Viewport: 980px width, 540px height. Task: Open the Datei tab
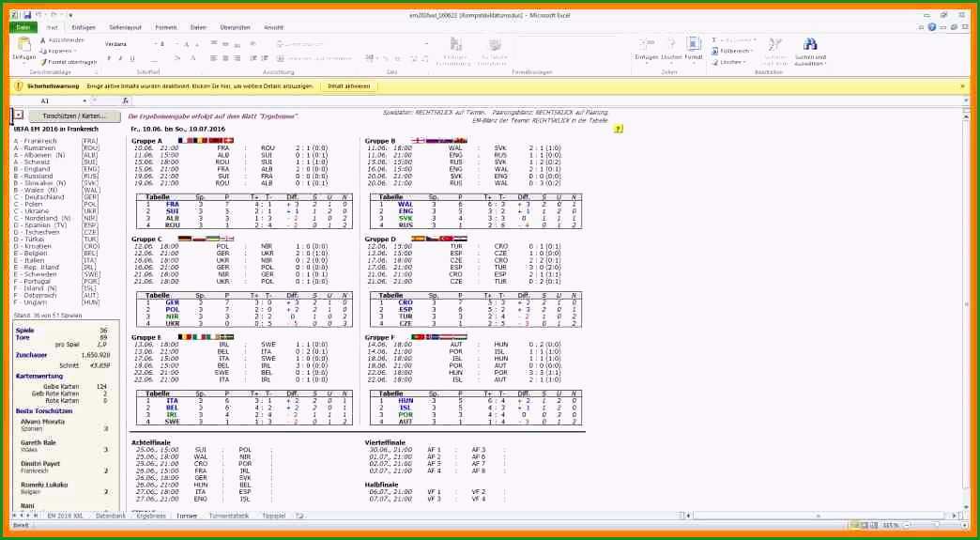(x=23, y=27)
